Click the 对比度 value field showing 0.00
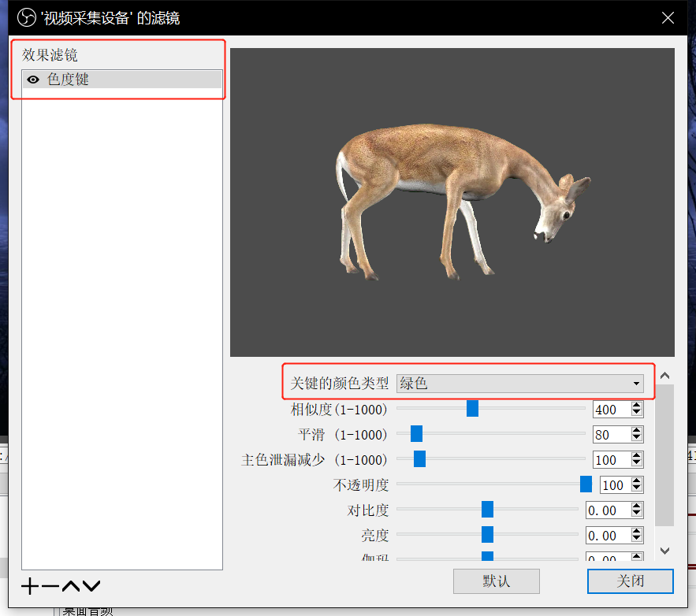 pyautogui.click(x=608, y=510)
